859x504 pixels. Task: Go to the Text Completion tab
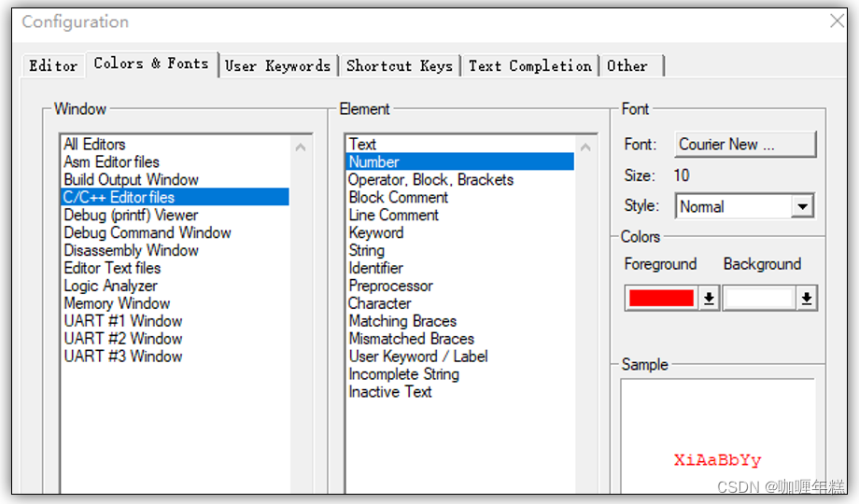pyautogui.click(x=529, y=65)
